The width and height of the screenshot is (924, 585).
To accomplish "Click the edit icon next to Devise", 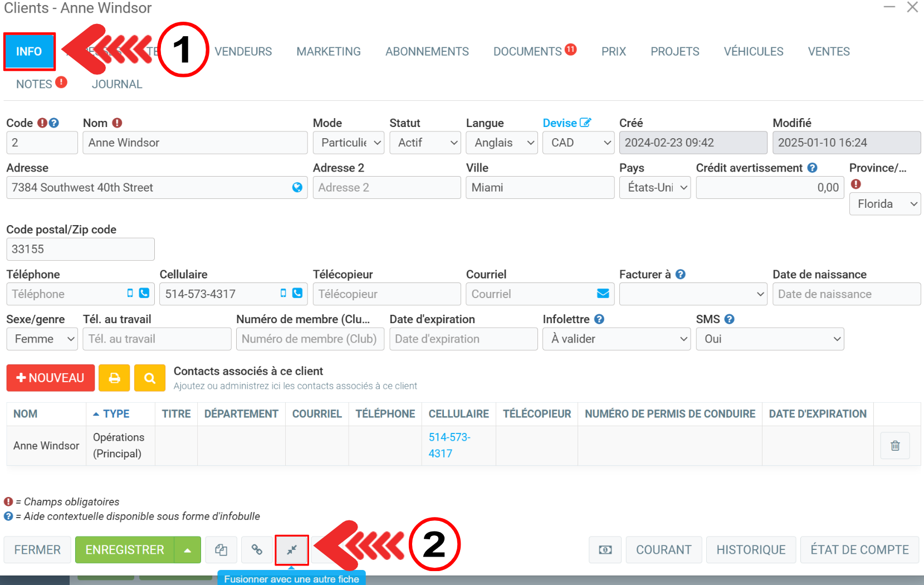I will click(585, 123).
